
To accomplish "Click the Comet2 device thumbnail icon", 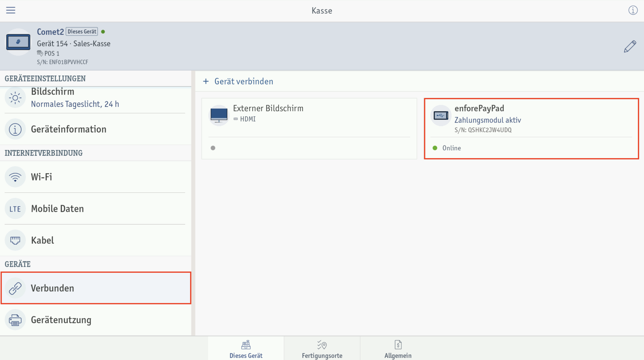I will [18, 42].
